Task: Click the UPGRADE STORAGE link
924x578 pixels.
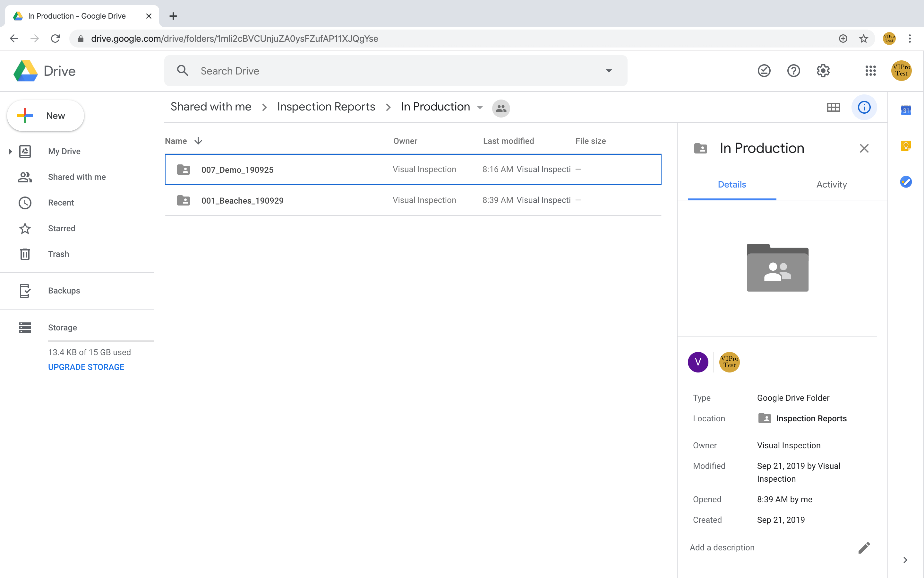Action: [x=86, y=367]
